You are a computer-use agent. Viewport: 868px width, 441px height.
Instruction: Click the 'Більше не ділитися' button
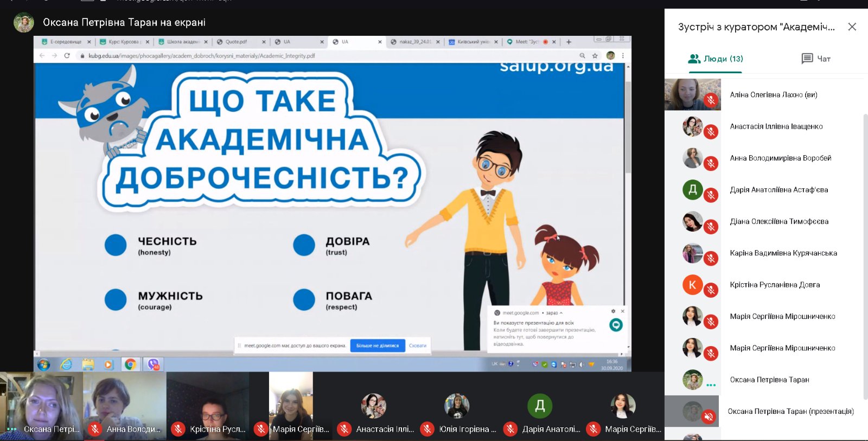378,346
